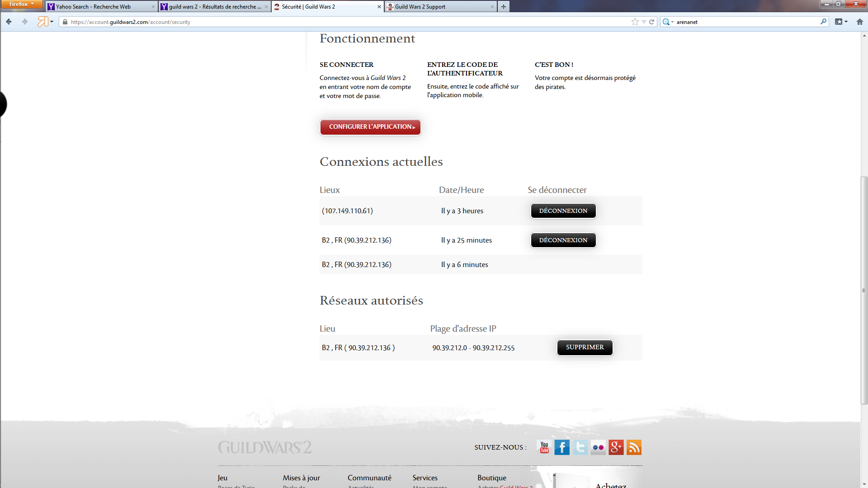Open the YouTube social icon
The width and height of the screenshot is (868, 488).
click(x=544, y=447)
